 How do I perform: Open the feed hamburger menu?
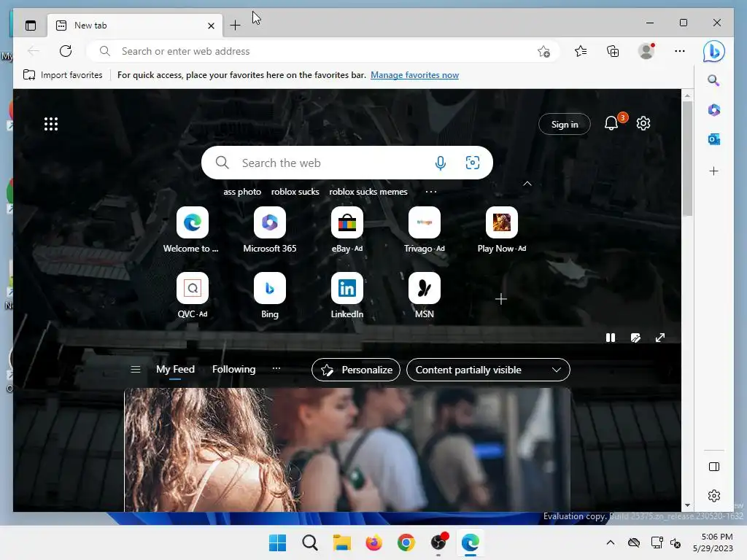(x=135, y=370)
